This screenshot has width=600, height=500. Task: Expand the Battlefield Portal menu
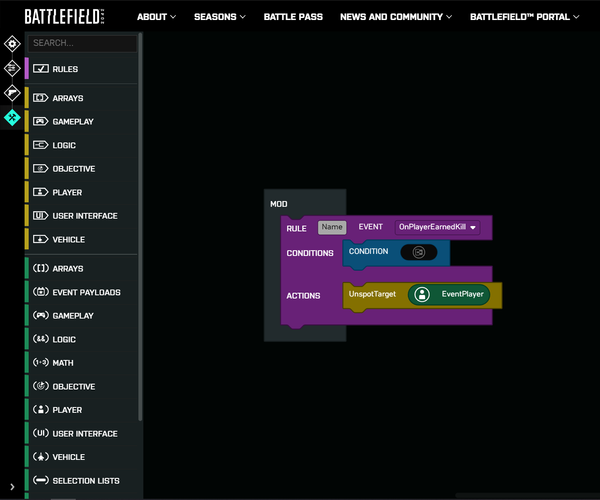[x=524, y=17]
